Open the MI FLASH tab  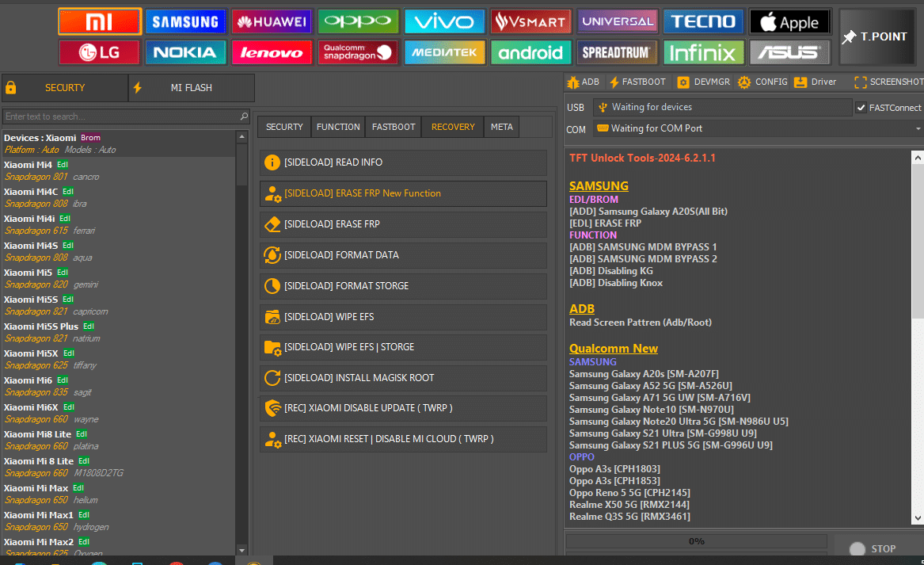point(192,88)
